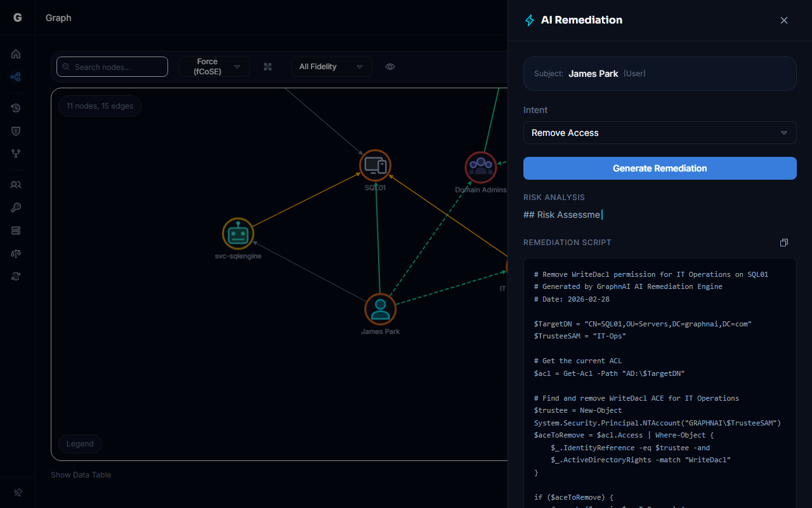Screen dimensions: 812x508
Task: Select the svc-sqlengine service node
Action: click(238, 234)
